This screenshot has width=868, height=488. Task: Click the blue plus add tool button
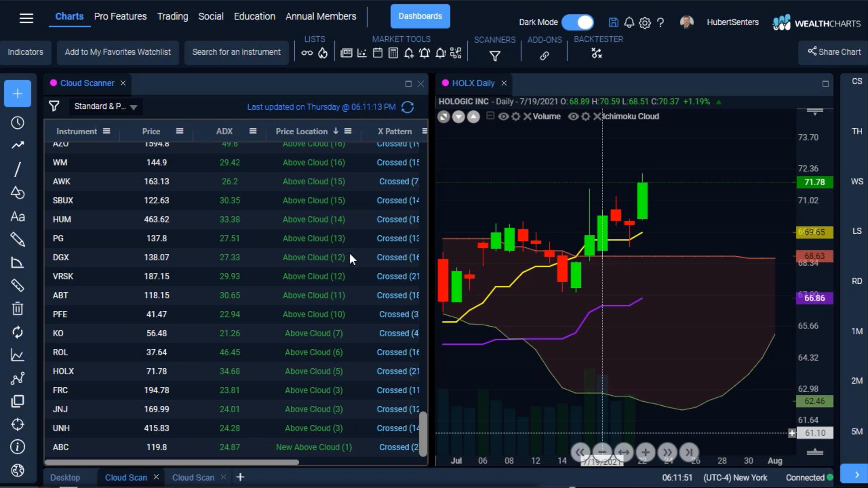[x=18, y=94]
